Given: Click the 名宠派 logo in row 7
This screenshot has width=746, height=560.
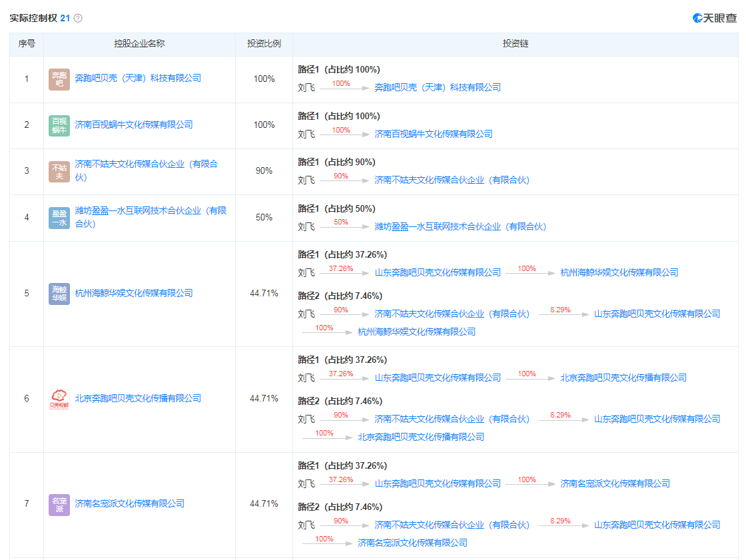Looking at the screenshot, I should pyautogui.click(x=59, y=504).
